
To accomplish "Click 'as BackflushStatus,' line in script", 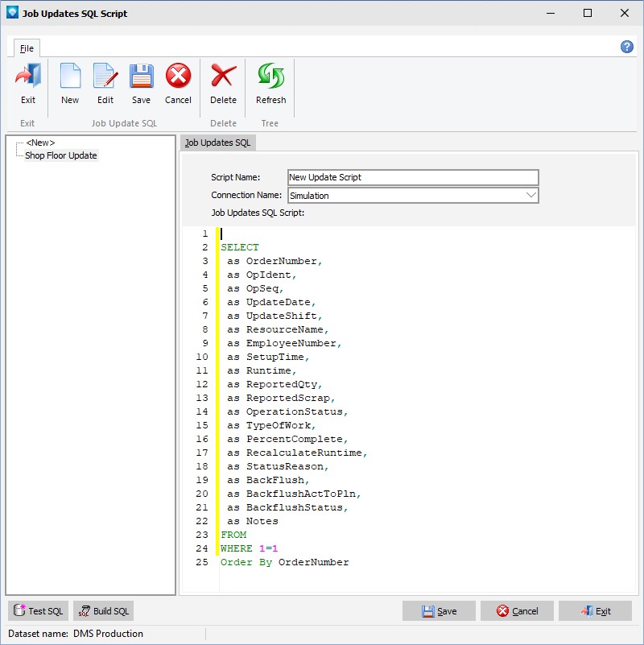I will (x=287, y=507).
